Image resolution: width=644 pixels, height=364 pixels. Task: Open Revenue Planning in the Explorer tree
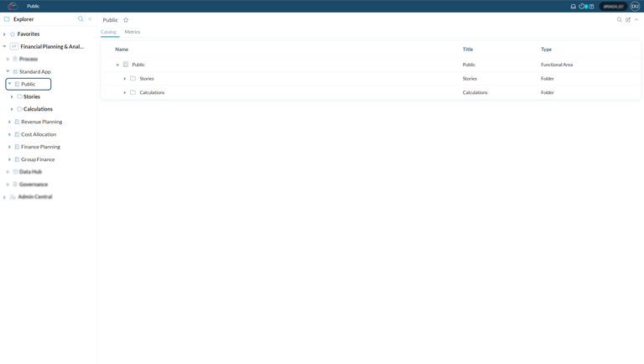pyautogui.click(x=41, y=122)
